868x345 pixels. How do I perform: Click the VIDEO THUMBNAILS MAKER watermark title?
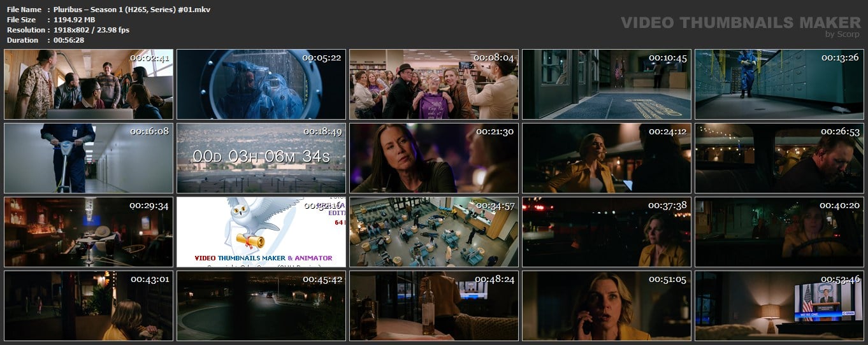[x=741, y=23]
